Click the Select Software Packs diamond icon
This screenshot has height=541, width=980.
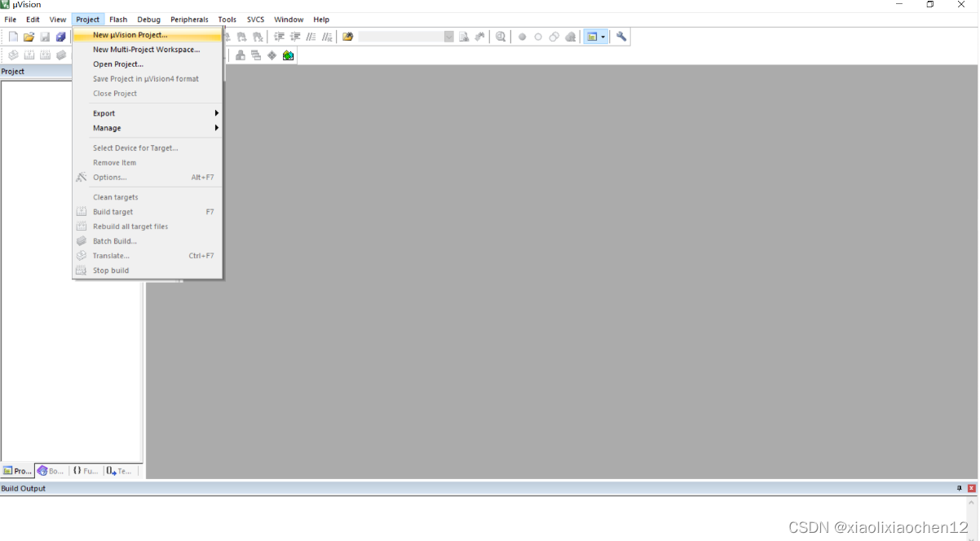271,55
